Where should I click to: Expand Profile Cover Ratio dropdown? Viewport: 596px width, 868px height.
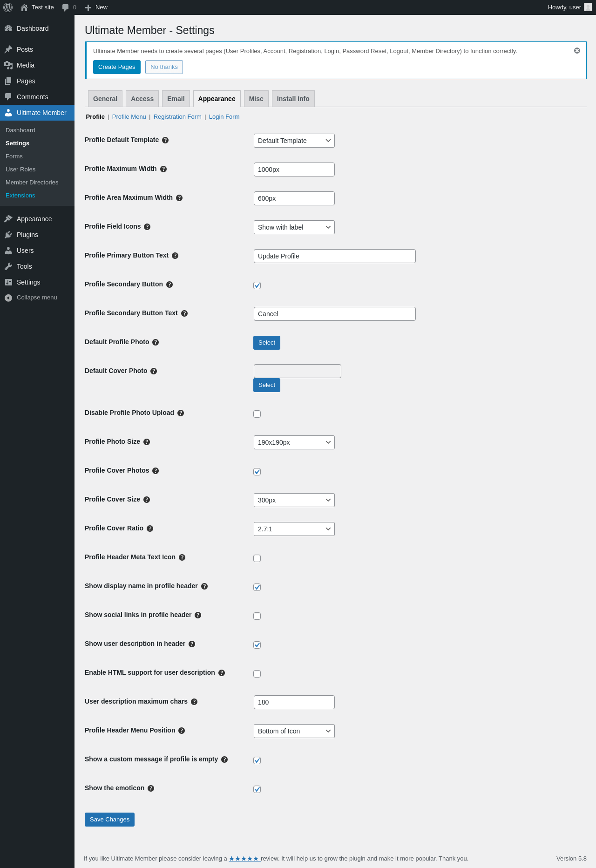[294, 529]
